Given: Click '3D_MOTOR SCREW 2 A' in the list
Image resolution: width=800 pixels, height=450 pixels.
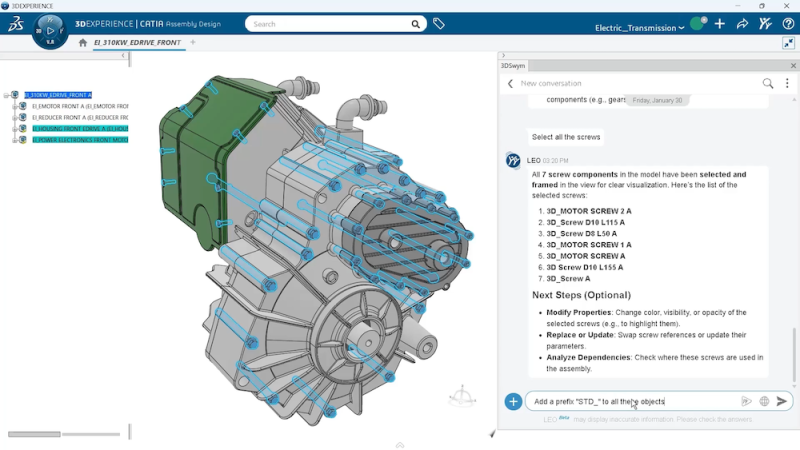Looking at the screenshot, I should point(589,211).
